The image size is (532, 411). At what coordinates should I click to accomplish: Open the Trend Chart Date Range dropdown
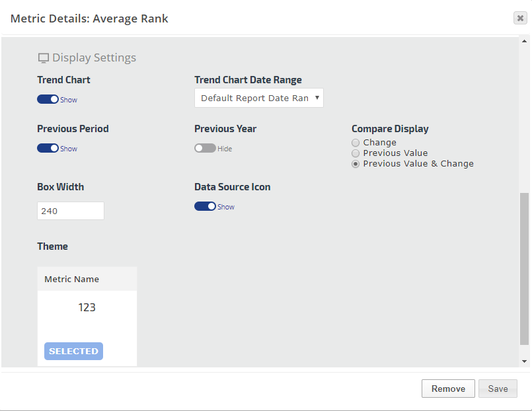point(259,98)
